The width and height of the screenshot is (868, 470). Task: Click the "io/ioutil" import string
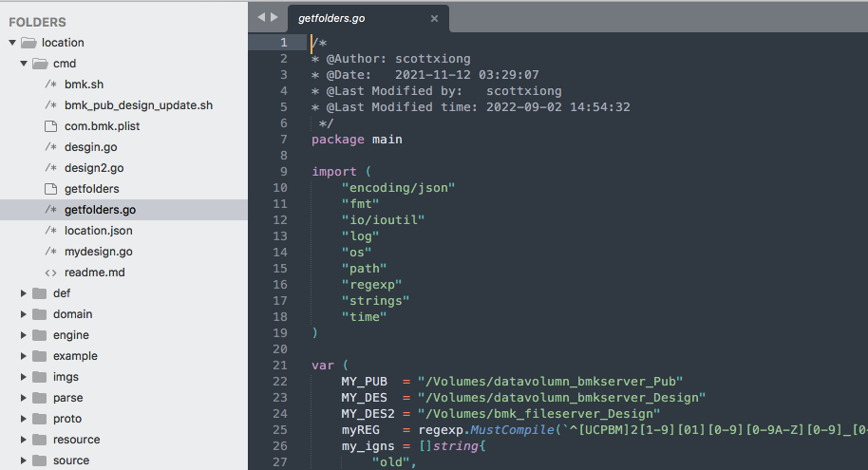(383, 219)
